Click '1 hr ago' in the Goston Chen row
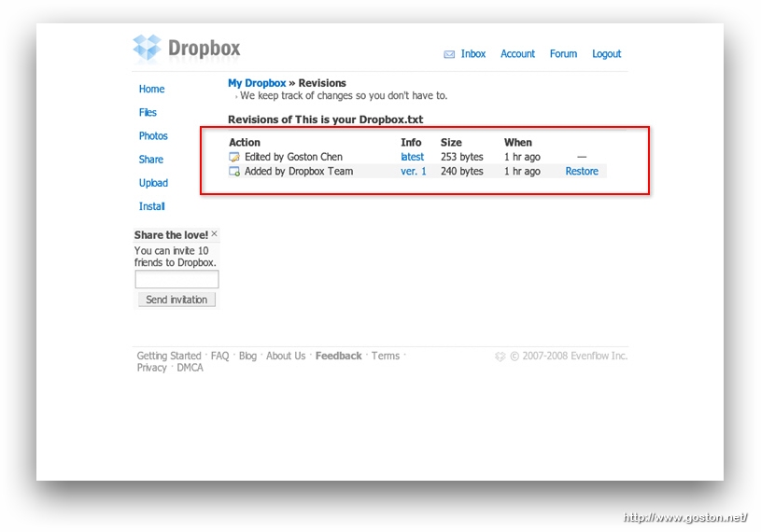761x532 pixels. tap(522, 157)
